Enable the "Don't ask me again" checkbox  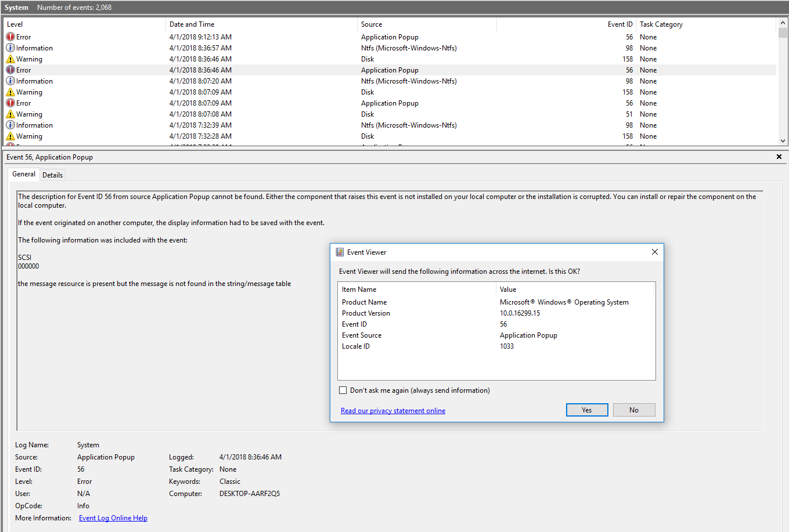343,390
